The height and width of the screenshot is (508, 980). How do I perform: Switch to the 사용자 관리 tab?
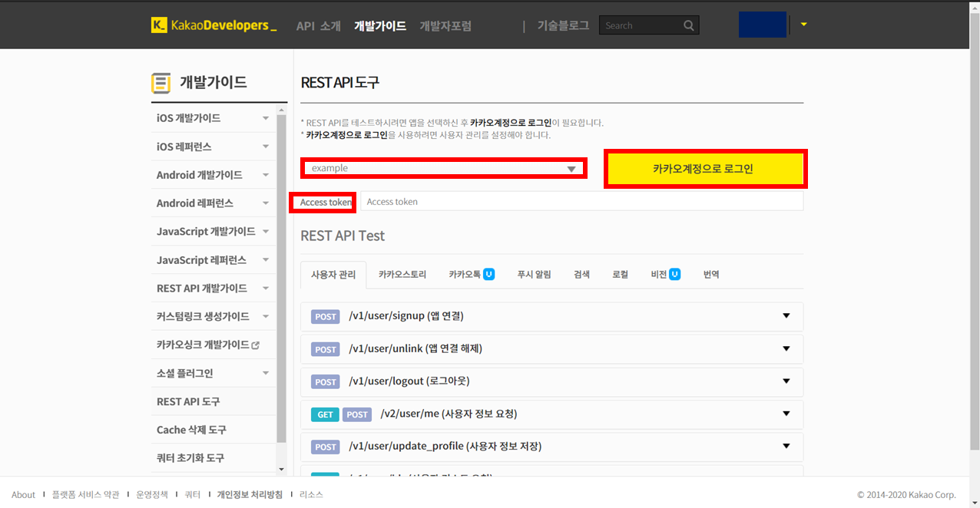[333, 275]
